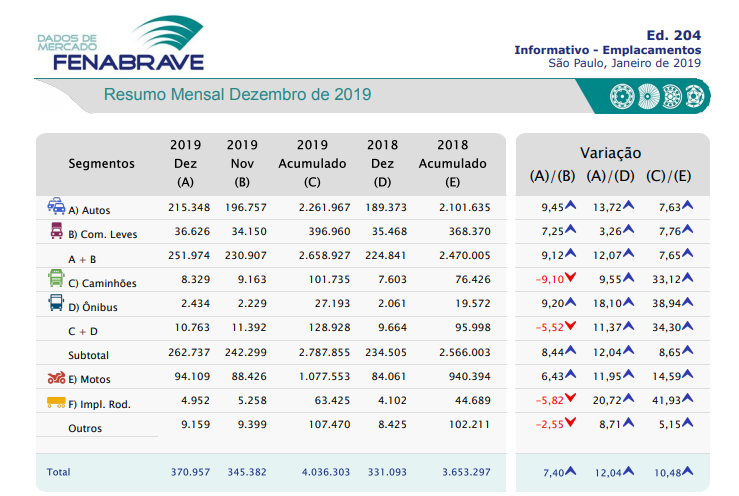Image resolution: width=739 pixels, height=496 pixels.
Task: Select the 2018 Acumulado (E) column header
Action: [452, 163]
